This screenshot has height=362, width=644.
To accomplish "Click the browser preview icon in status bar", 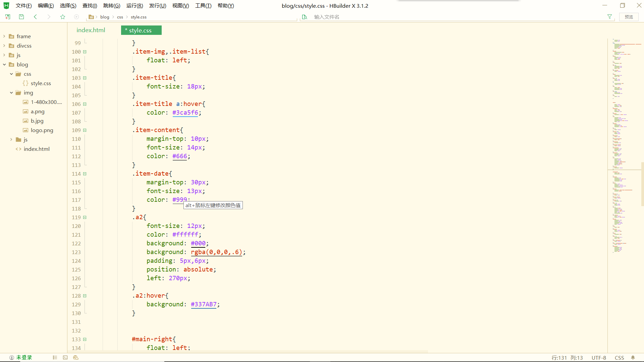I will tap(76, 358).
